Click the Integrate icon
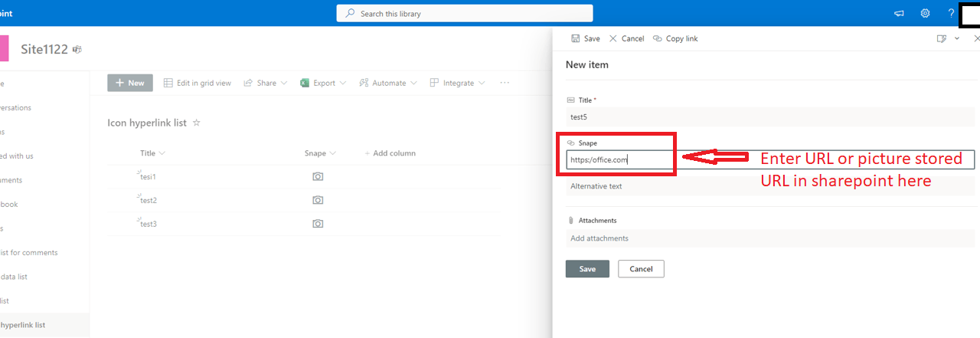Image resolution: width=980 pixels, height=338 pixels. (x=434, y=83)
